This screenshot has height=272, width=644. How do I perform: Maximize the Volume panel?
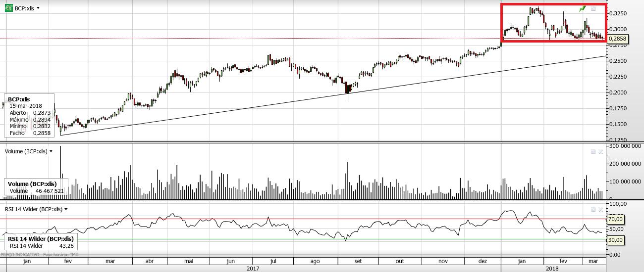click(593, 151)
